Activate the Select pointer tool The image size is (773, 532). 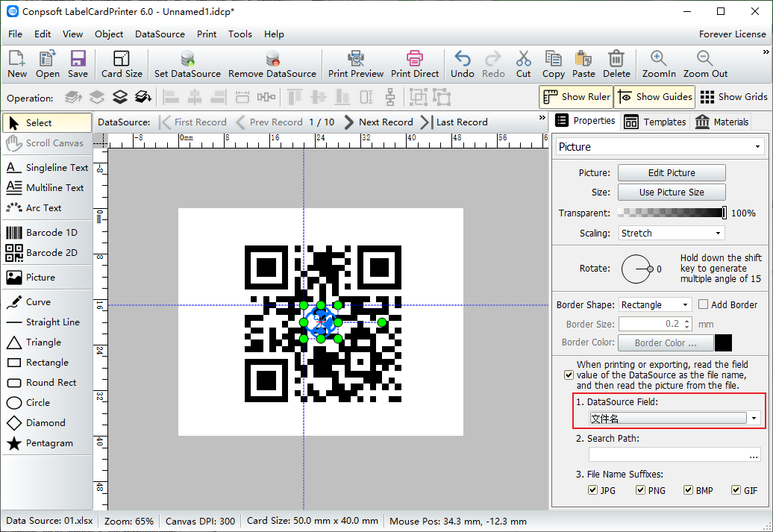47,123
